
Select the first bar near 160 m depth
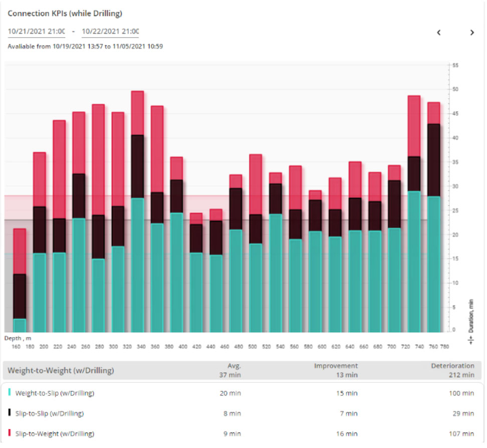point(20,281)
